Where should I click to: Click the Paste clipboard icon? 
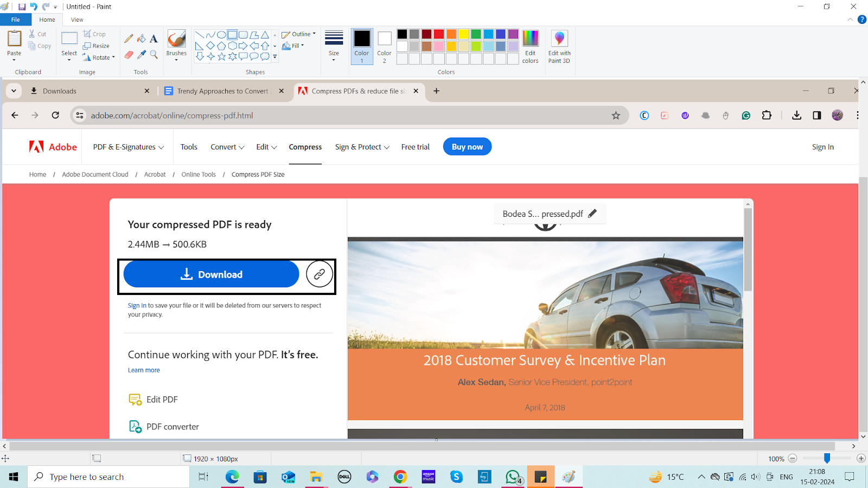pos(14,39)
